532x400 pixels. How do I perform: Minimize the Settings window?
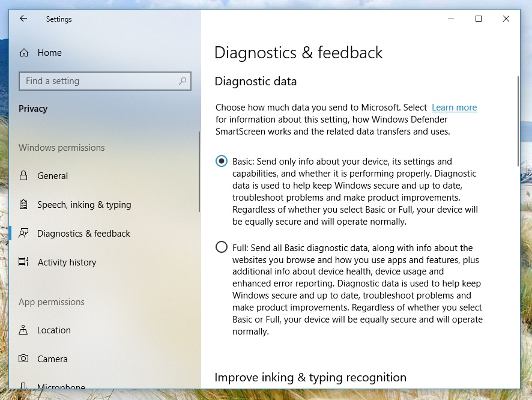point(451,19)
